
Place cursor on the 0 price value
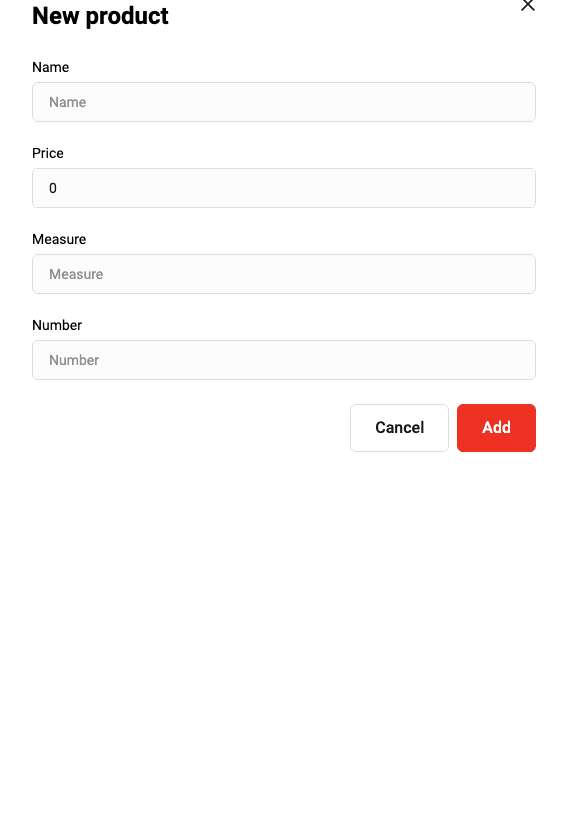coord(53,188)
